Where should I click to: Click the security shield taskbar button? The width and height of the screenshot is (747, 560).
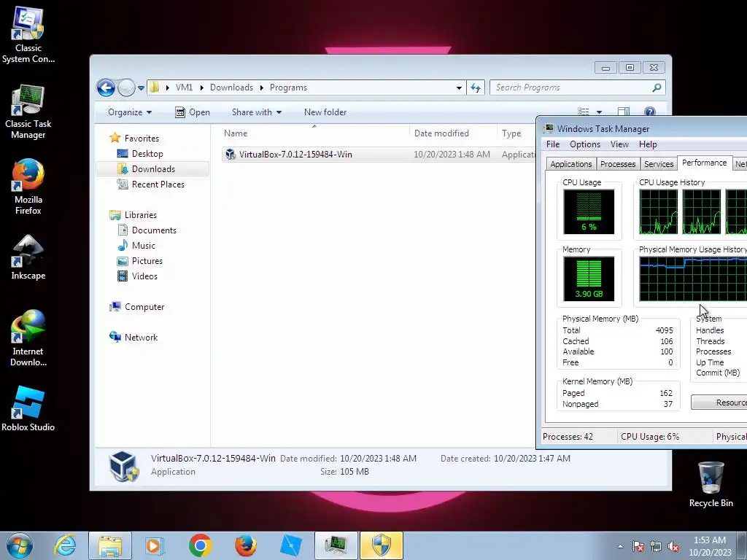coord(382,545)
